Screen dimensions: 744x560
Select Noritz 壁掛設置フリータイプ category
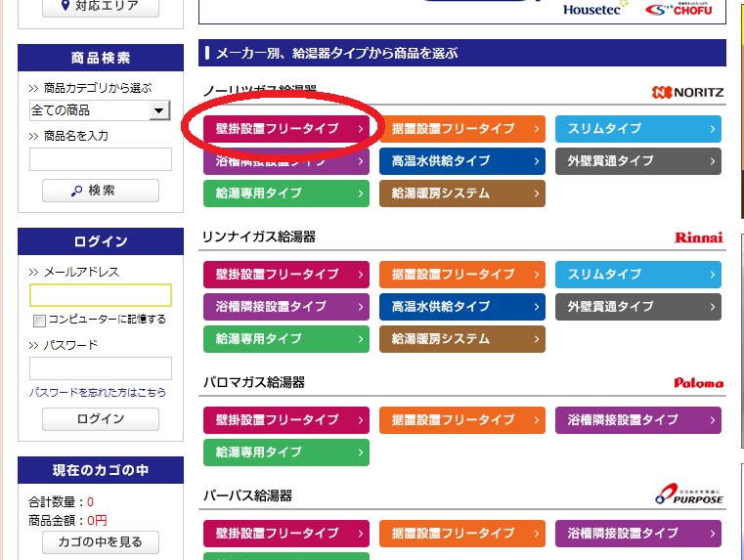(286, 129)
